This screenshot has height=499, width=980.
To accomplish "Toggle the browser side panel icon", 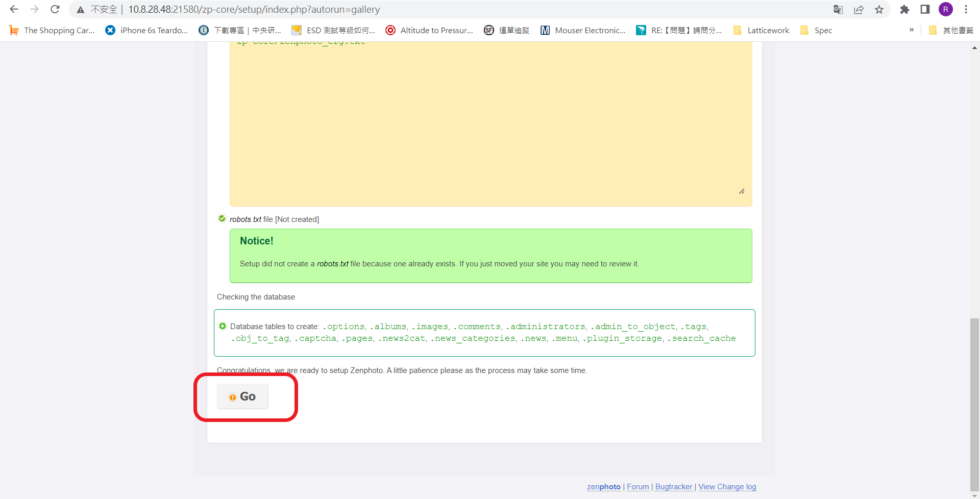I will [x=925, y=9].
